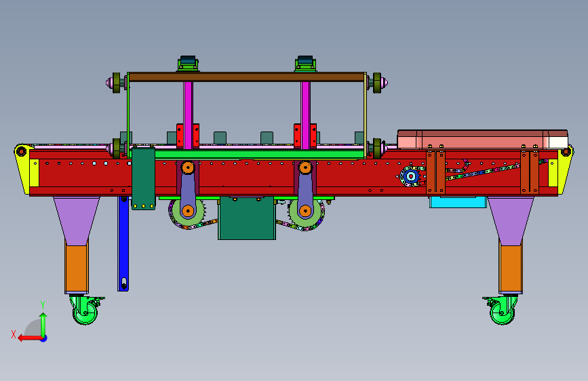Pick the brown top crossbar
Image resolution: width=588 pixels, height=381 pixels.
[246, 77]
